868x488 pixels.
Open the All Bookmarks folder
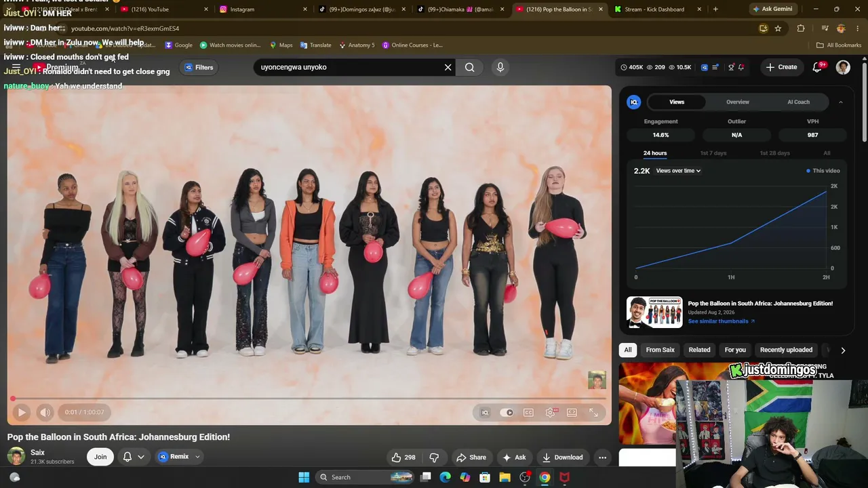click(839, 45)
